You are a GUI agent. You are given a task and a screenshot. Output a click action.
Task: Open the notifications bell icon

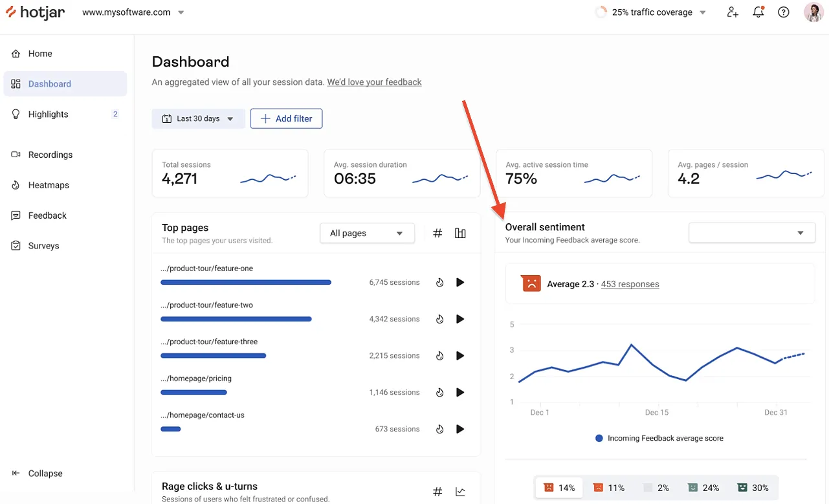tap(758, 12)
